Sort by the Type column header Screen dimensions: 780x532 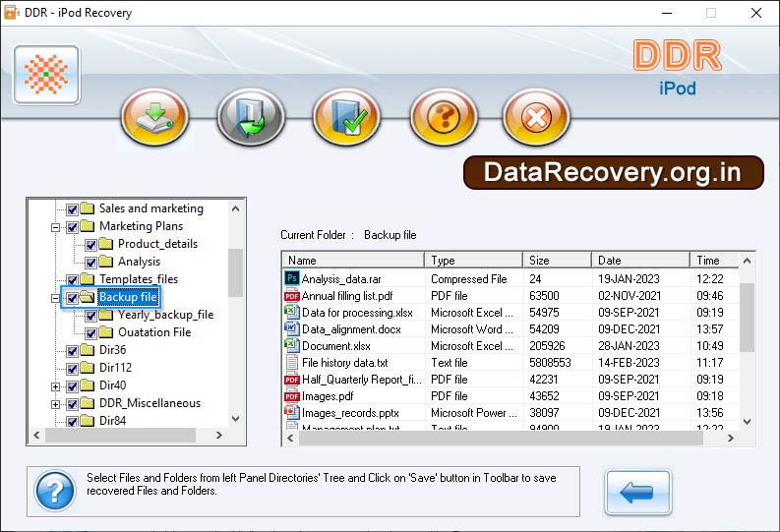[x=473, y=260]
